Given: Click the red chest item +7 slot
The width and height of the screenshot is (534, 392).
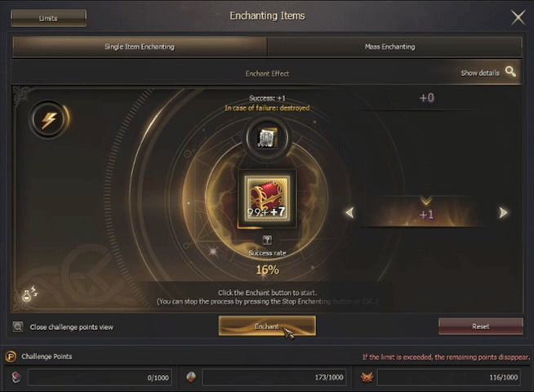Looking at the screenshot, I should point(267,198).
